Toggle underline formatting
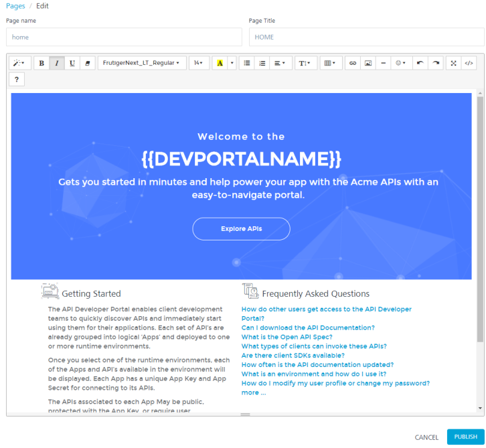This screenshot has width=486, height=448. (72, 63)
